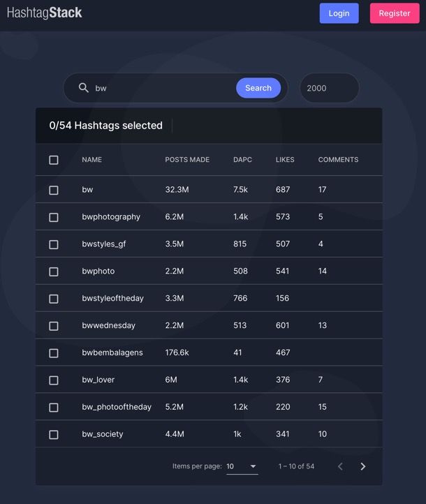Click the magnifying glass search icon
426x504 pixels.
(x=84, y=88)
